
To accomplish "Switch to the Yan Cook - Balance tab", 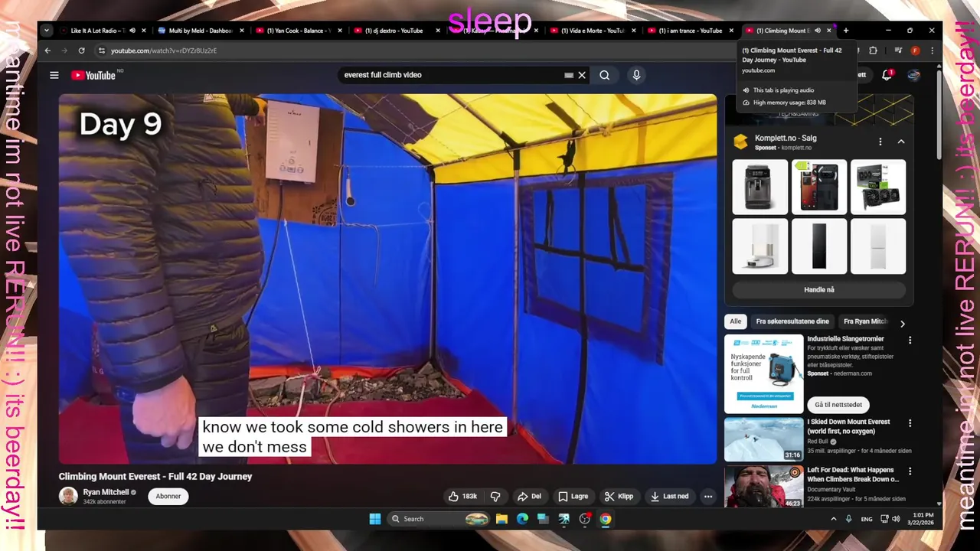I will 298,31.
